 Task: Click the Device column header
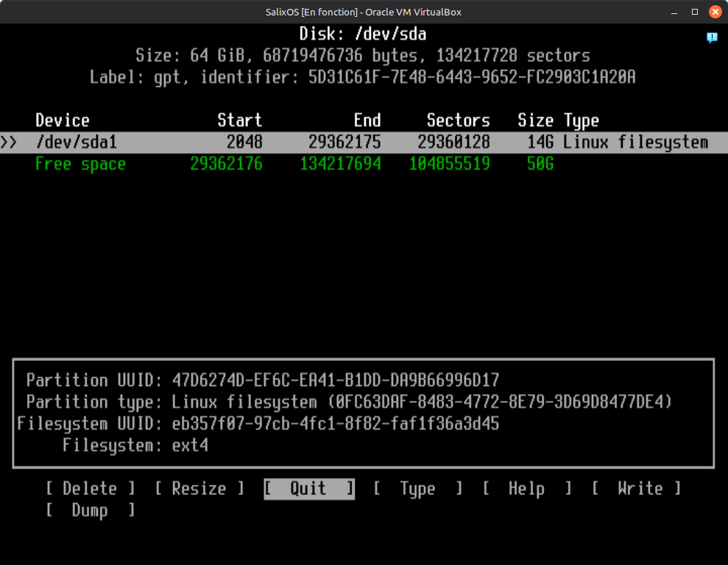click(63, 120)
